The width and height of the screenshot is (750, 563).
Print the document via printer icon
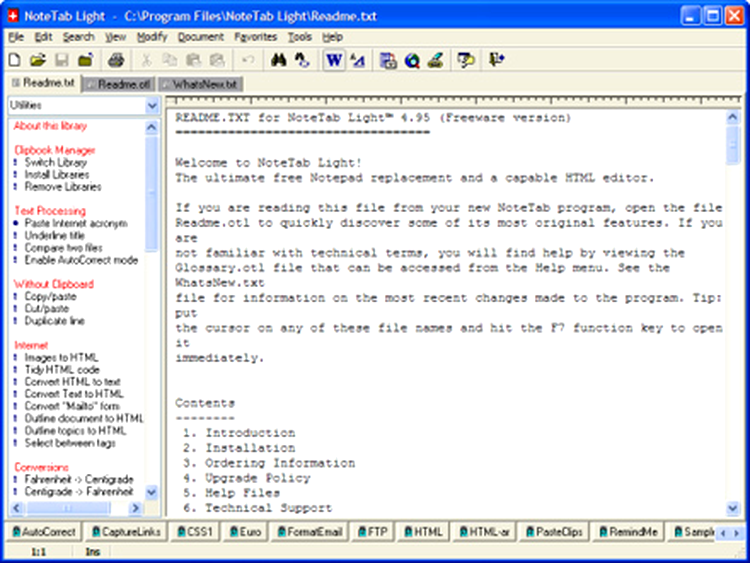point(116,60)
